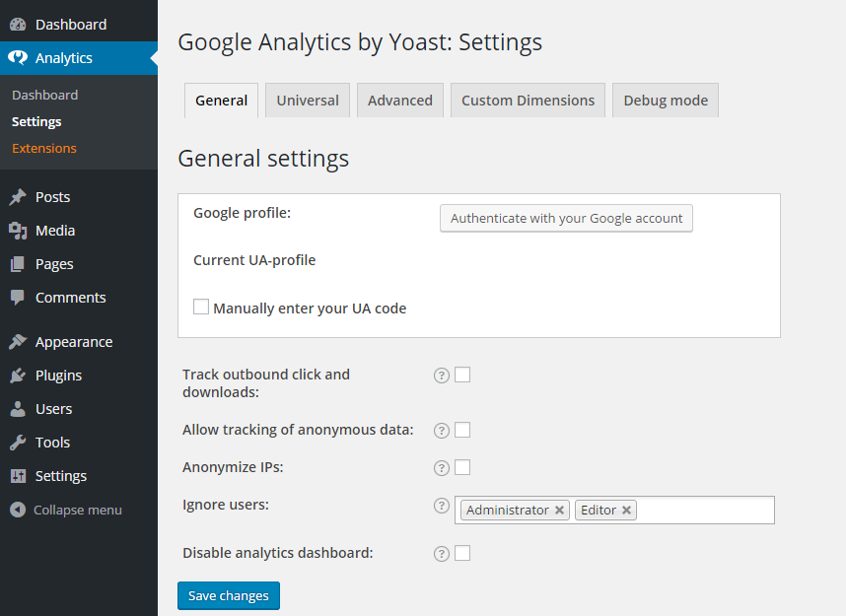This screenshot has height=616, width=846.
Task: Click the Media icon in sidebar
Action: pyautogui.click(x=18, y=231)
